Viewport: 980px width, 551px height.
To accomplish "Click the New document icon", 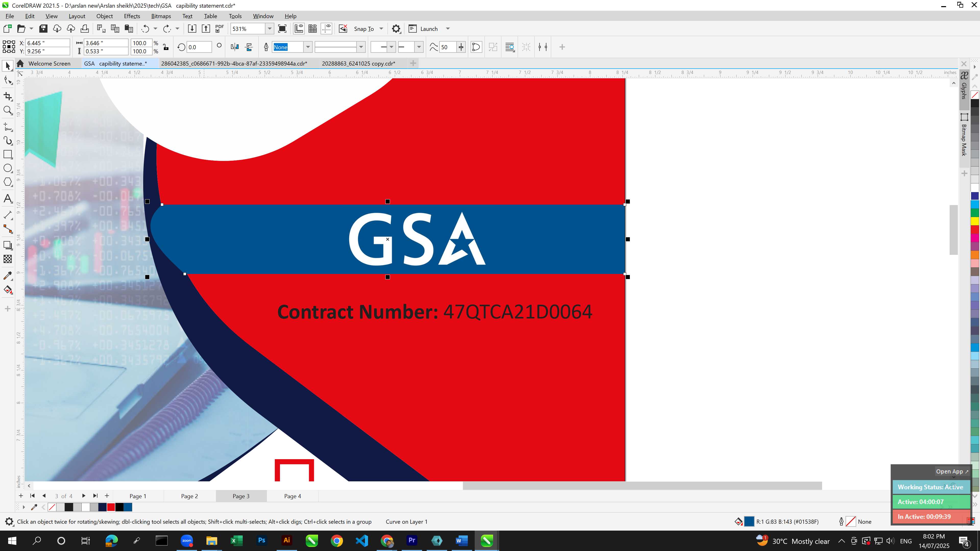I will click(8, 29).
